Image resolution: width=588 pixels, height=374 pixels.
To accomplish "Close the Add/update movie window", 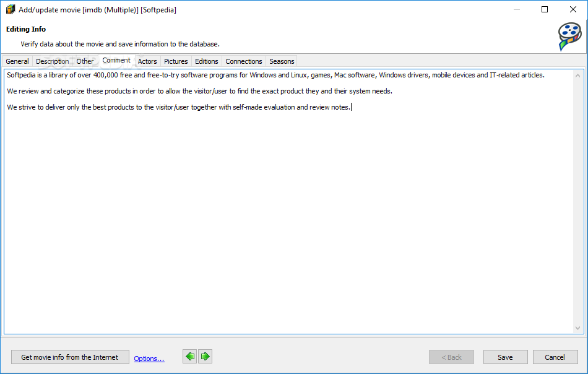I will tap(573, 9).
